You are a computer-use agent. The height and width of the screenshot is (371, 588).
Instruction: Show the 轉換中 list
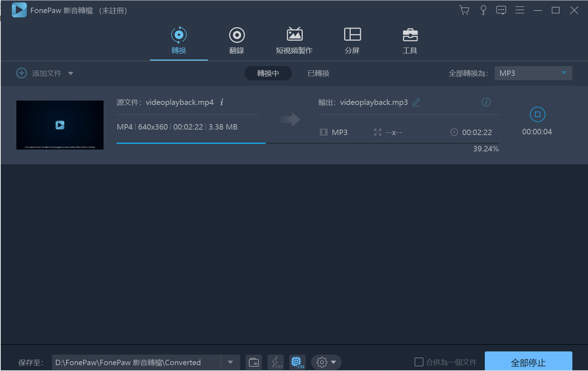coord(268,73)
